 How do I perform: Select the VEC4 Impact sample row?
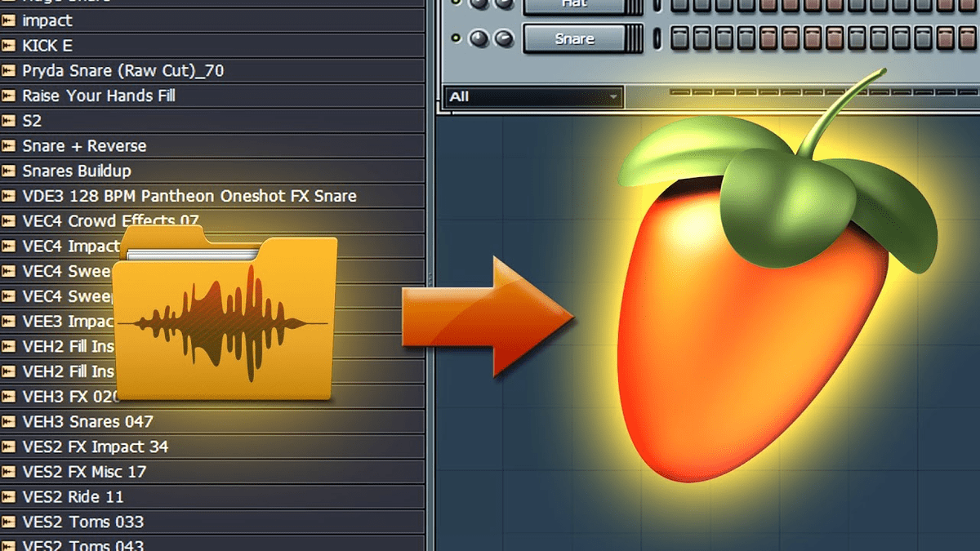pyautogui.click(x=212, y=247)
